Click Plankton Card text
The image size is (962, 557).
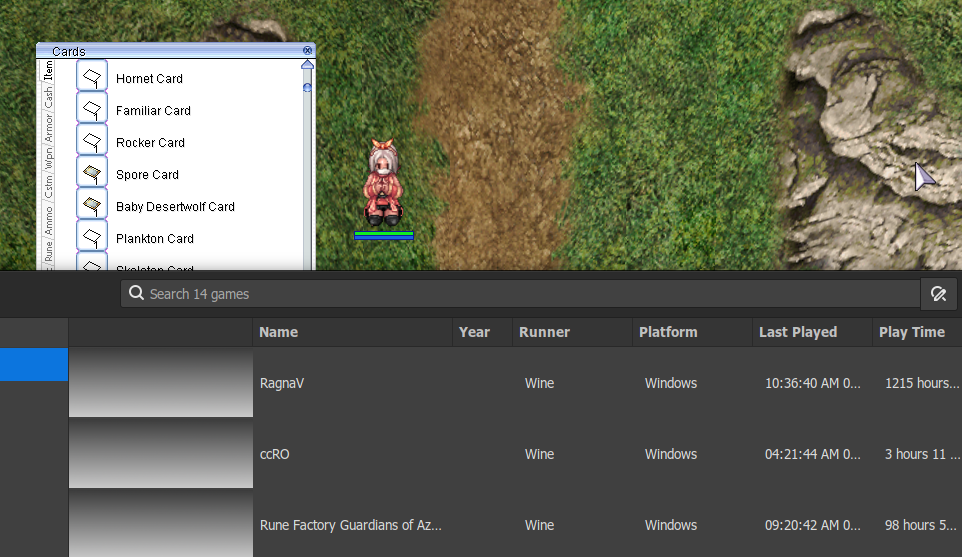coord(155,239)
